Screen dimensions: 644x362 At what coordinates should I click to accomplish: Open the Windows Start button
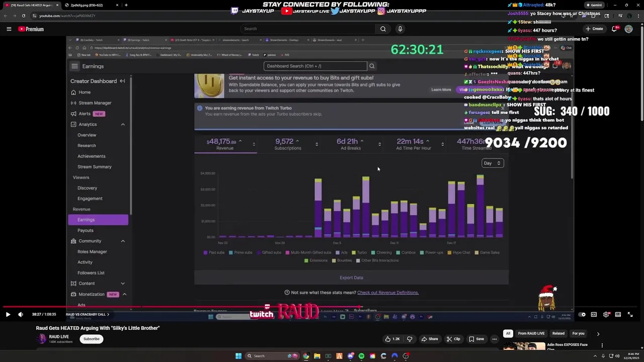coord(238,356)
